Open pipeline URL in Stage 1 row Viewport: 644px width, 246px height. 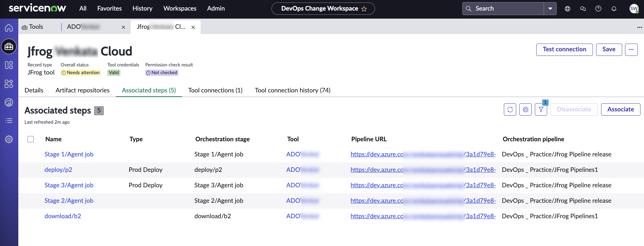pos(423,154)
